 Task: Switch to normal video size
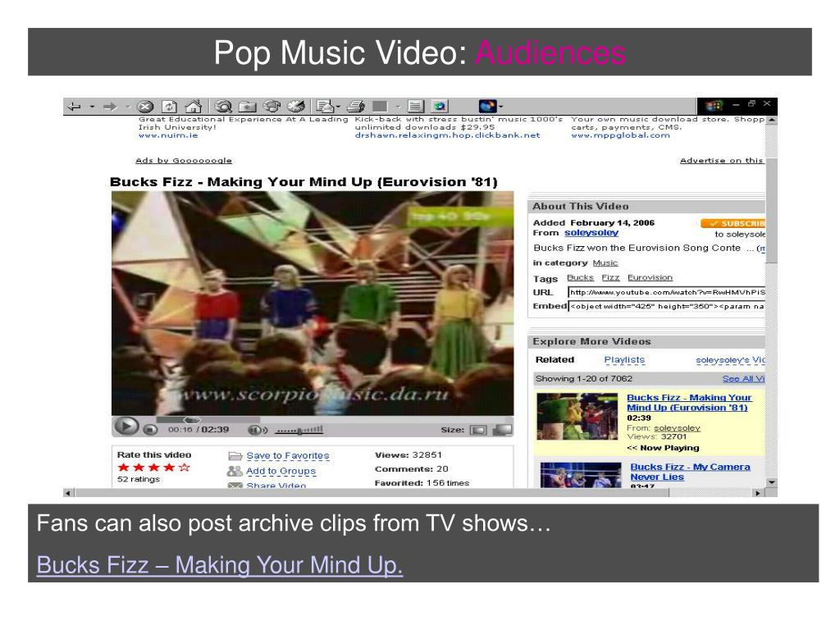click(x=478, y=430)
